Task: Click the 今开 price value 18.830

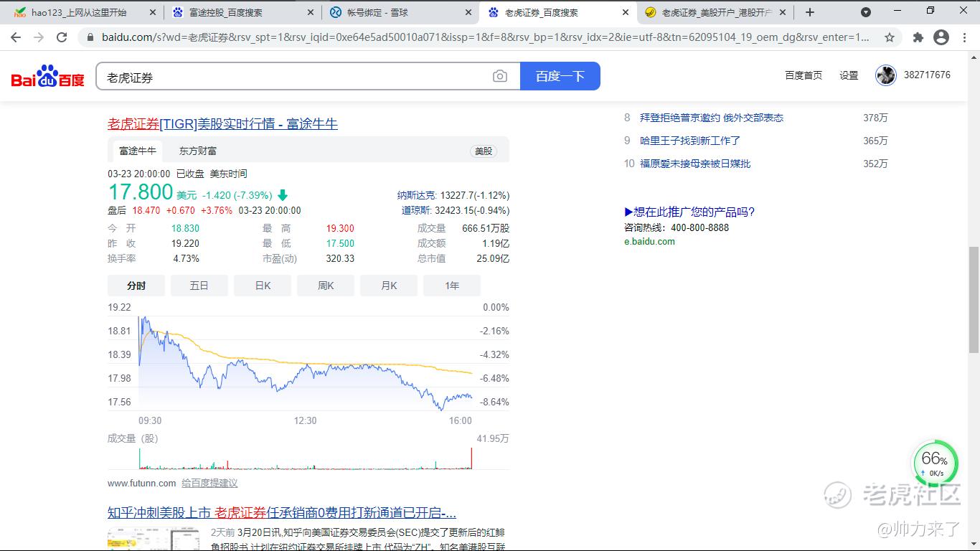Action: [185, 228]
